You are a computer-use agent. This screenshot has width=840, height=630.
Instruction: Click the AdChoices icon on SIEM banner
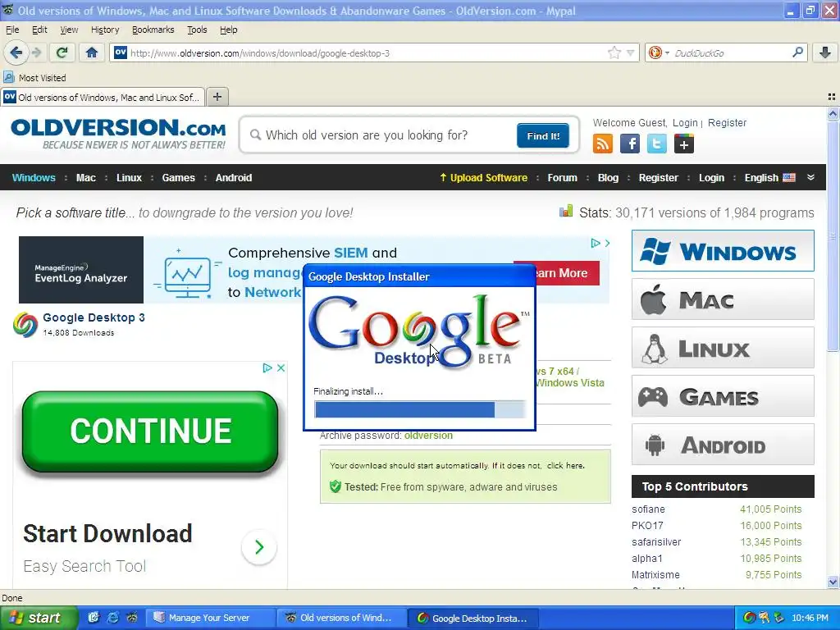click(596, 243)
